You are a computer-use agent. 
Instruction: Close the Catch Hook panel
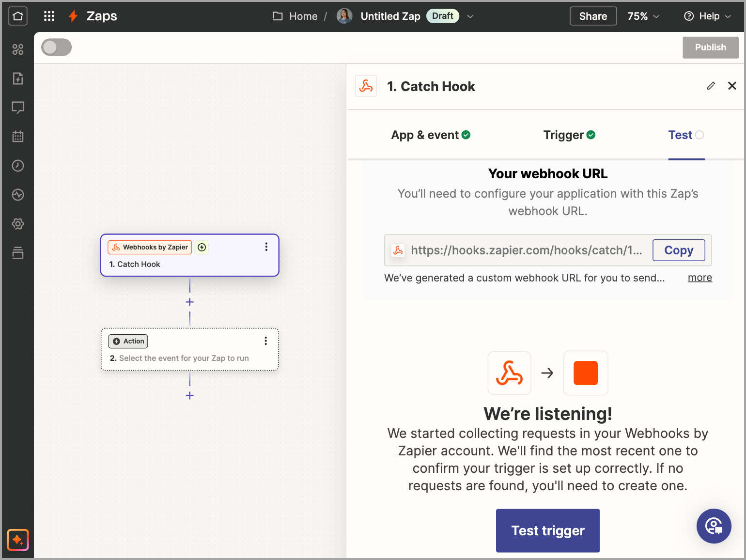click(x=732, y=86)
